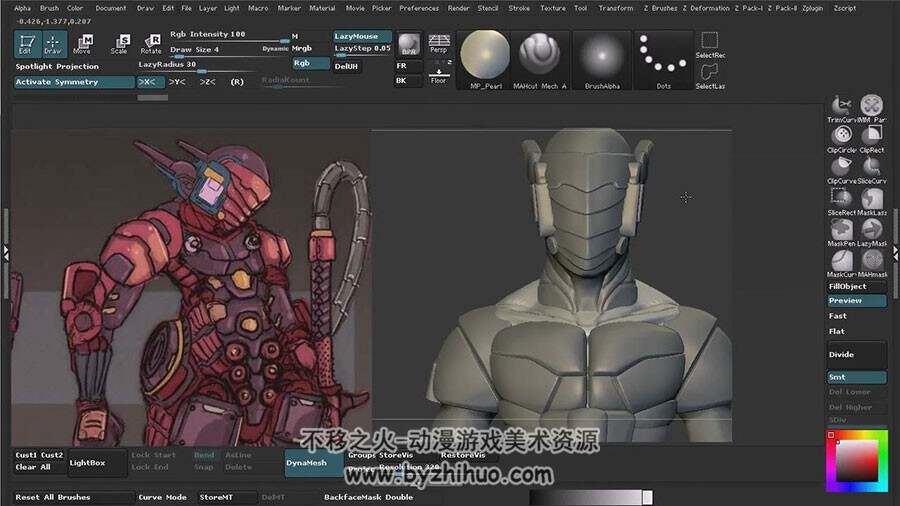Viewport: 900px width, 506px height.
Task: Open the MAHcut Mech A brush thumbnail
Action: coord(540,60)
